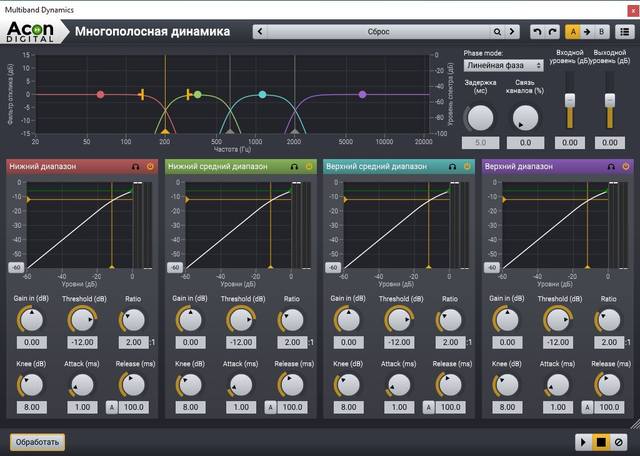The image size is (640, 456).
Task: Toggle power for Нижний диапазон band
Action: pos(150,167)
